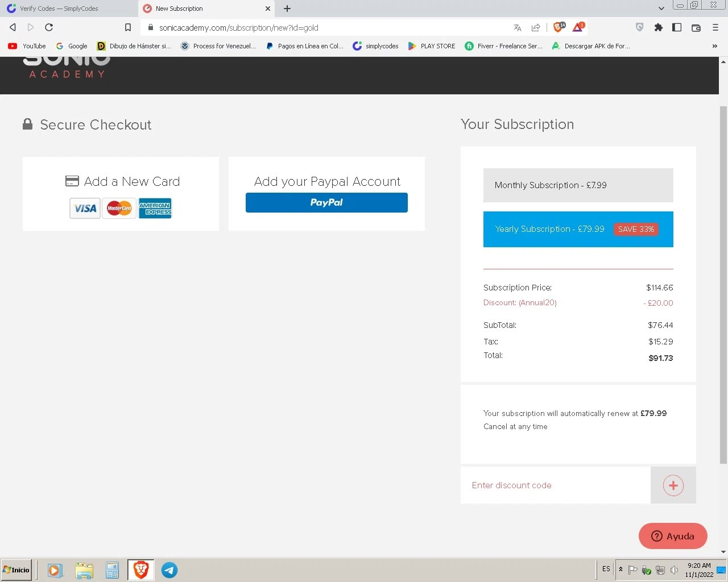Click the Enter discount code field
The image size is (728, 582).
(x=556, y=485)
